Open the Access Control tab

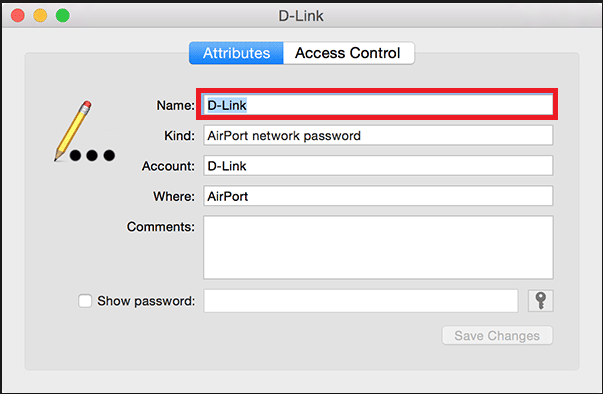[x=348, y=53]
